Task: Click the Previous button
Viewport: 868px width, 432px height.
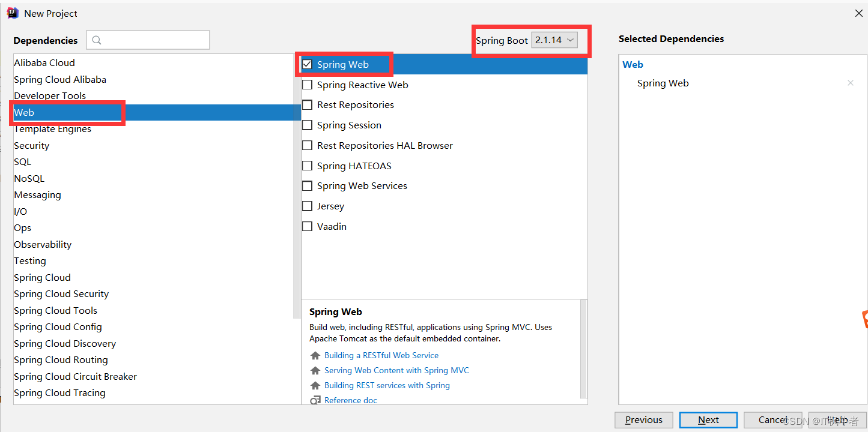Action: pos(644,420)
